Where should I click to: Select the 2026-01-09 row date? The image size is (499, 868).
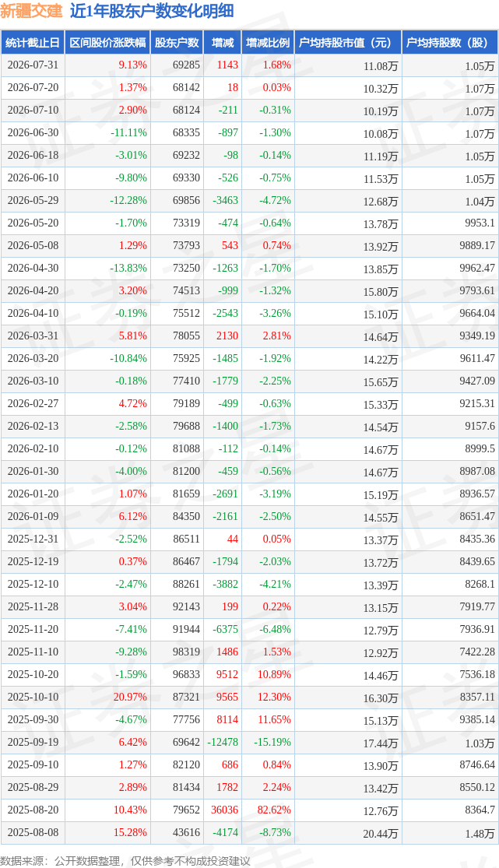33,516
